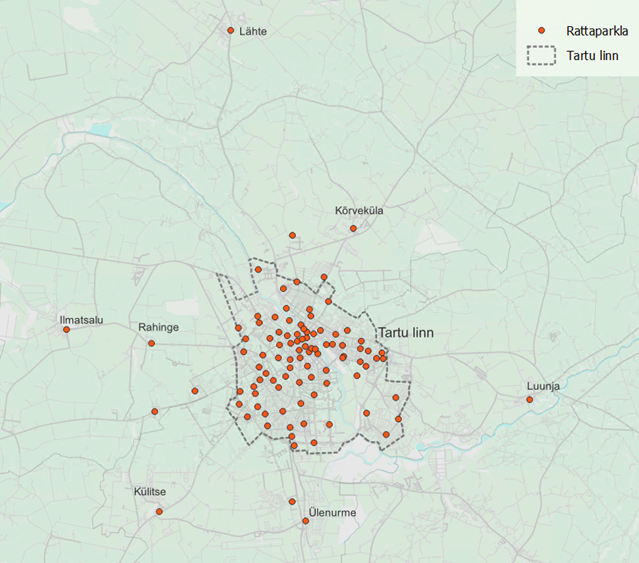The image size is (639, 563).
Task: Click the bike station marker at Kõrveküla
Action: coord(353,229)
